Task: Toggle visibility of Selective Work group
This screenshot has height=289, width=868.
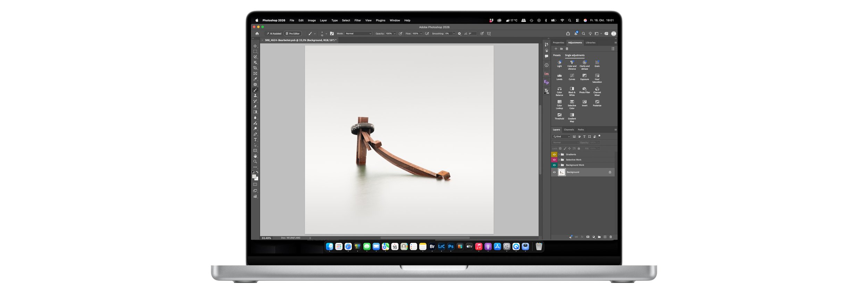Action: point(554,160)
